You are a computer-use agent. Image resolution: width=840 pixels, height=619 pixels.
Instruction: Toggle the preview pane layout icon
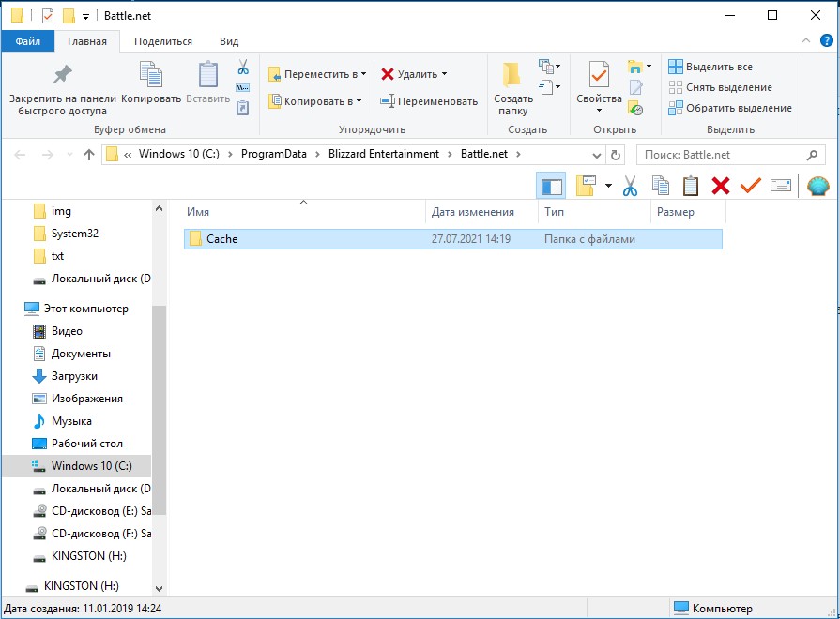click(x=551, y=186)
